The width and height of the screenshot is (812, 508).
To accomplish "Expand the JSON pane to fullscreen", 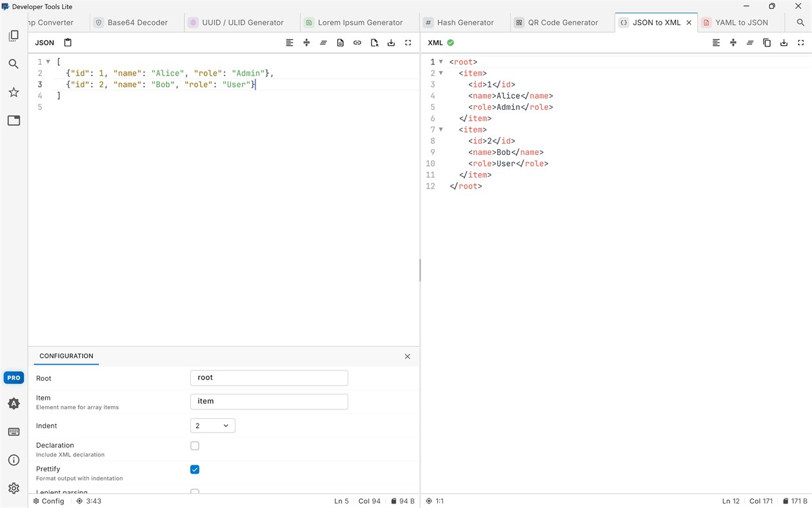I will pos(408,43).
